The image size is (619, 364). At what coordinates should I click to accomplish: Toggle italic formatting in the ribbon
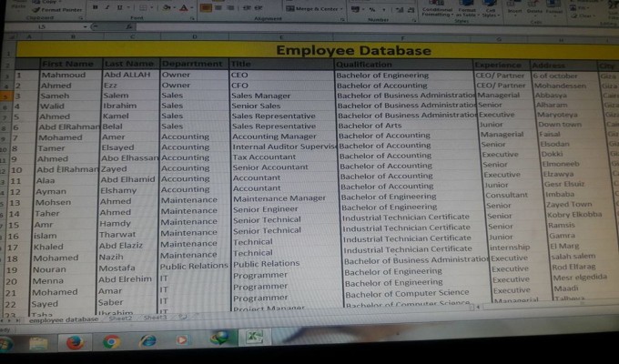[107, 7]
